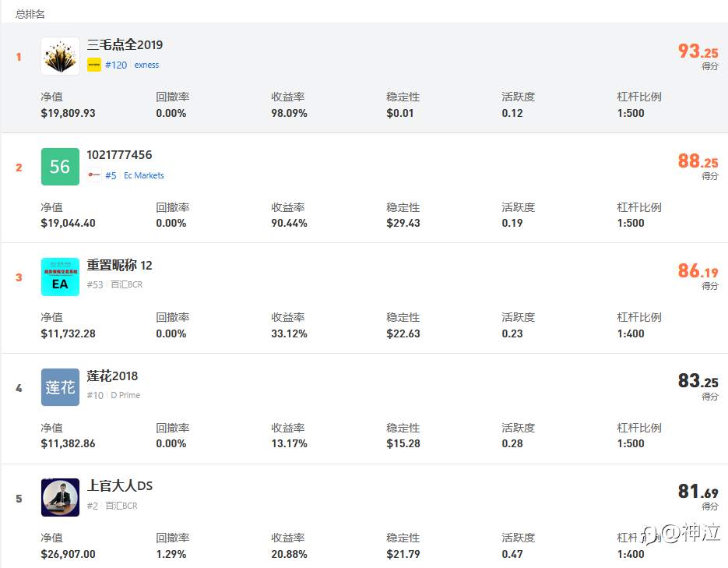Click return rate 33.12%
Viewport: 728px width, 568px height.
289,334
